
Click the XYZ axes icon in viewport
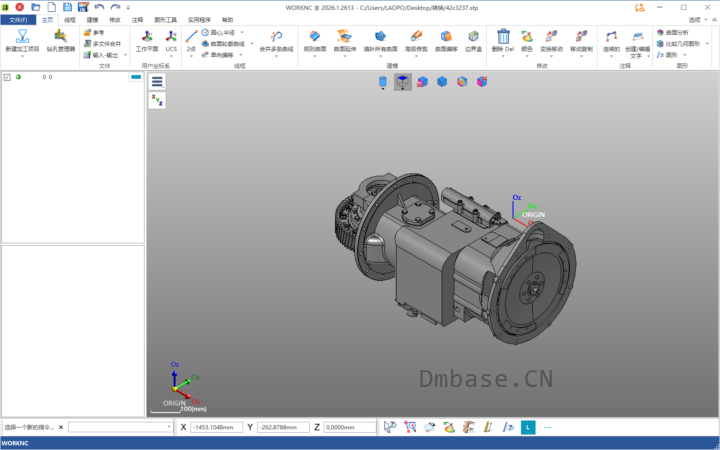pos(157,100)
